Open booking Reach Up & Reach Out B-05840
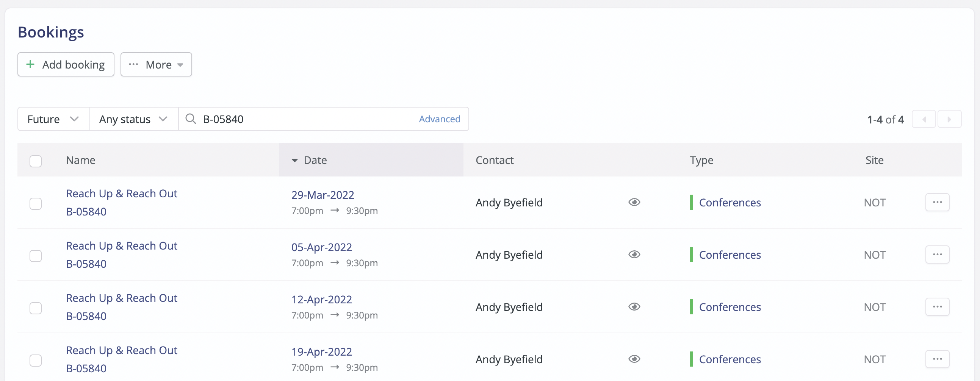980x381 pixels. (x=121, y=193)
